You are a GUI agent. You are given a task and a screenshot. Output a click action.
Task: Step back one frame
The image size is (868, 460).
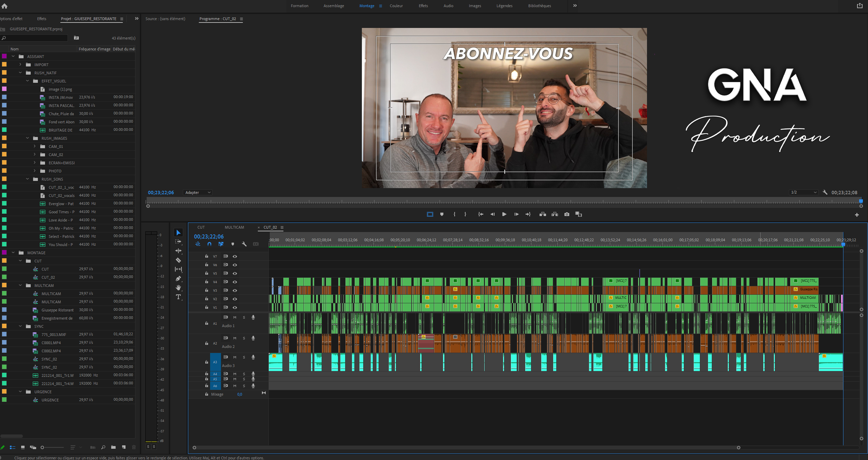(x=492, y=214)
